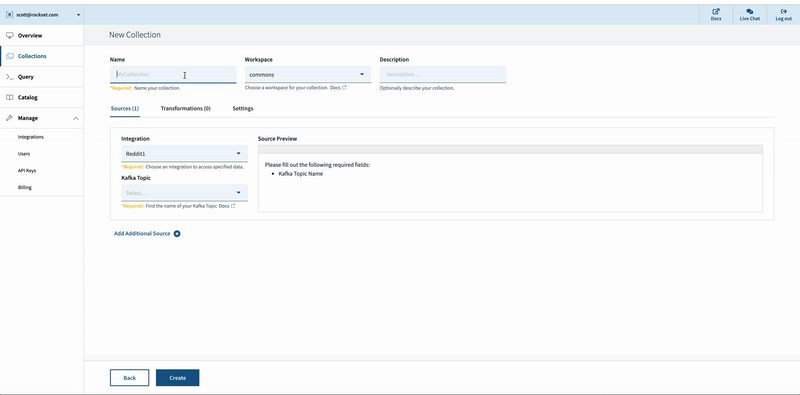Viewport: 800px width, 395px height.
Task: Open the account dropdown for scott@rockset.com
Action: [x=79, y=15]
